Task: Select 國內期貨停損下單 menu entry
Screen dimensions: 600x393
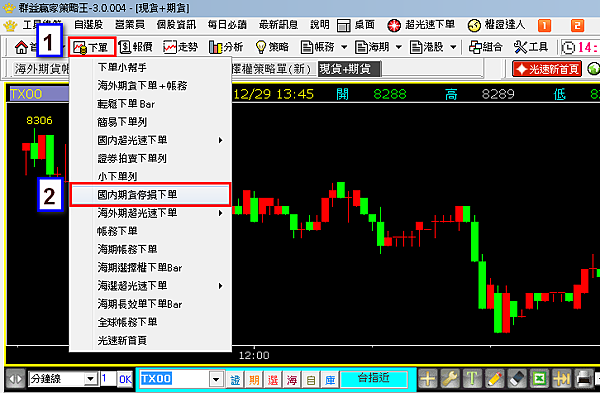Action: [x=151, y=195]
